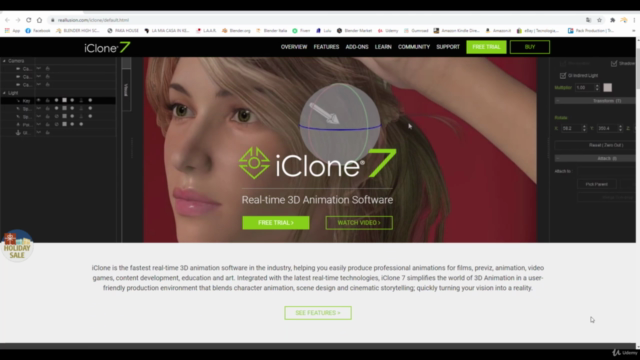Open the Facebook bookmark
The image size is (640, 360).
[38, 31]
